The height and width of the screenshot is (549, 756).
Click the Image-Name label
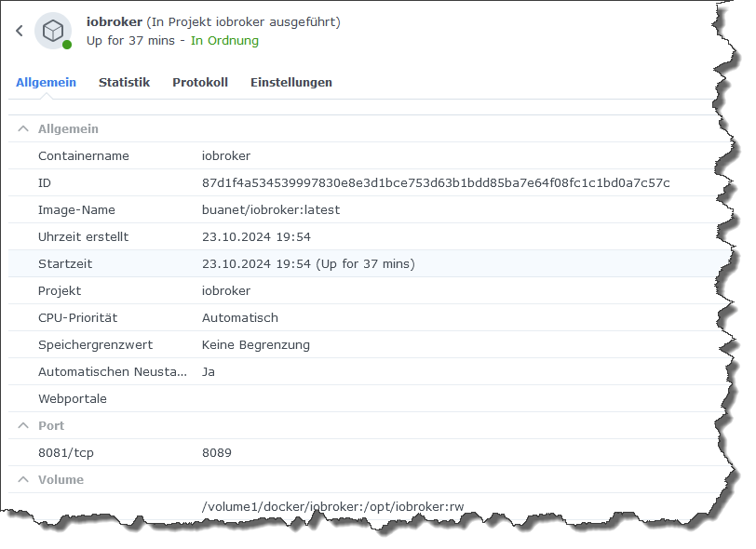[76, 210]
